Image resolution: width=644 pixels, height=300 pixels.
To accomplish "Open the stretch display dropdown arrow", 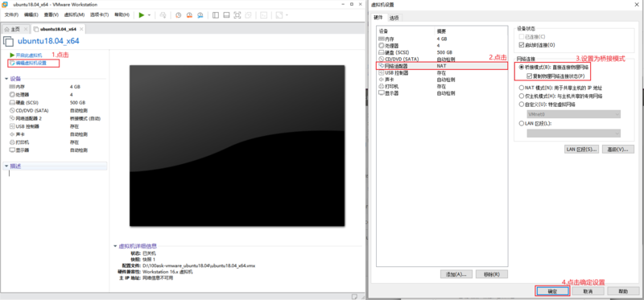I will (287, 14).
